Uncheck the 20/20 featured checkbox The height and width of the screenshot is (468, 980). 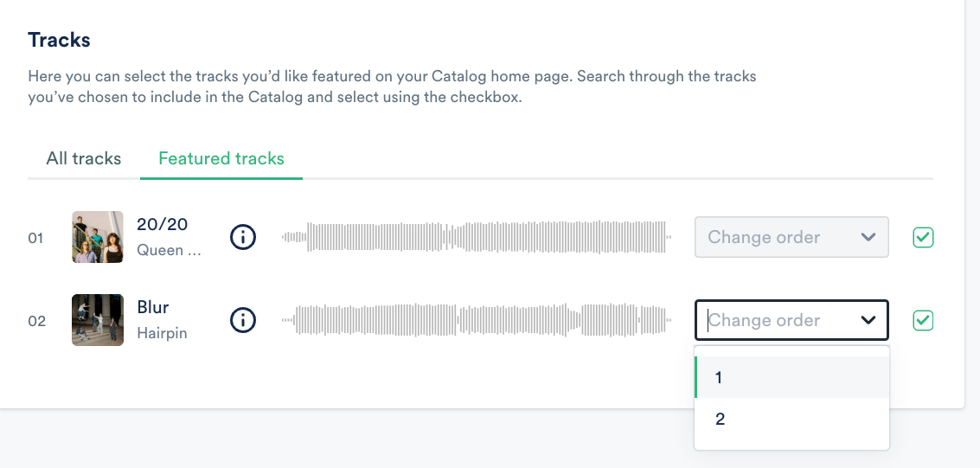coord(923,237)
